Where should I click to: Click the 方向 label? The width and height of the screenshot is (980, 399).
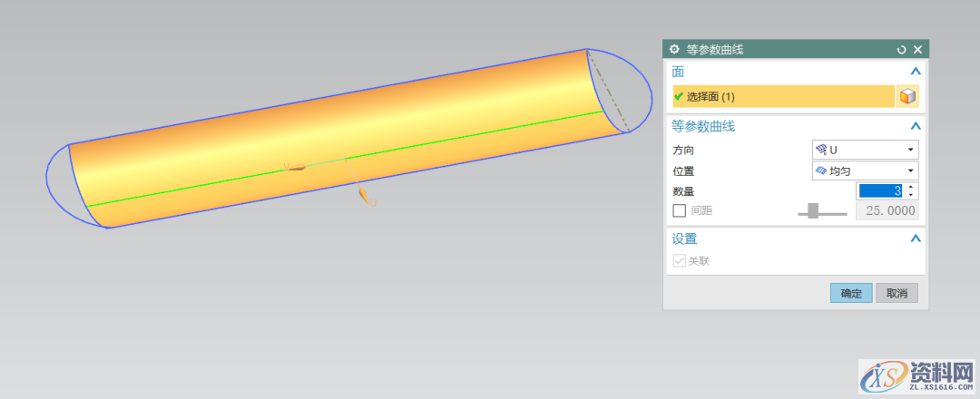[x=683, y=151]
